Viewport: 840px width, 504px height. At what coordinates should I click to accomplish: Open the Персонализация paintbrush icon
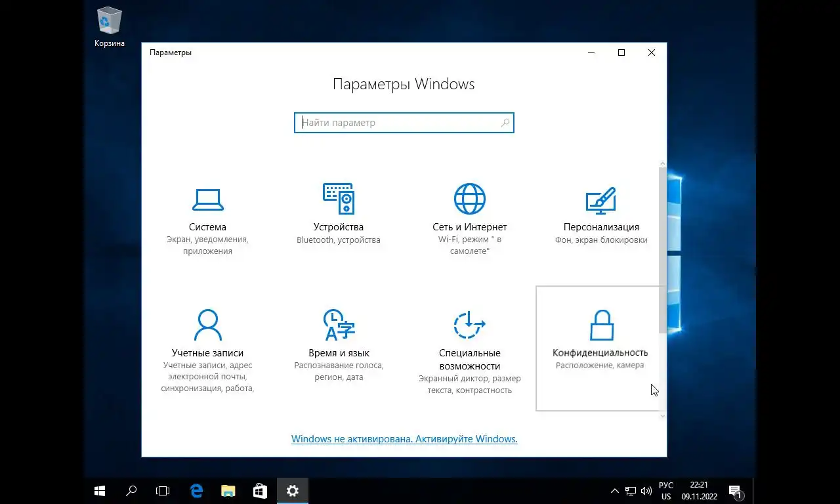click(x=601, y=200)
